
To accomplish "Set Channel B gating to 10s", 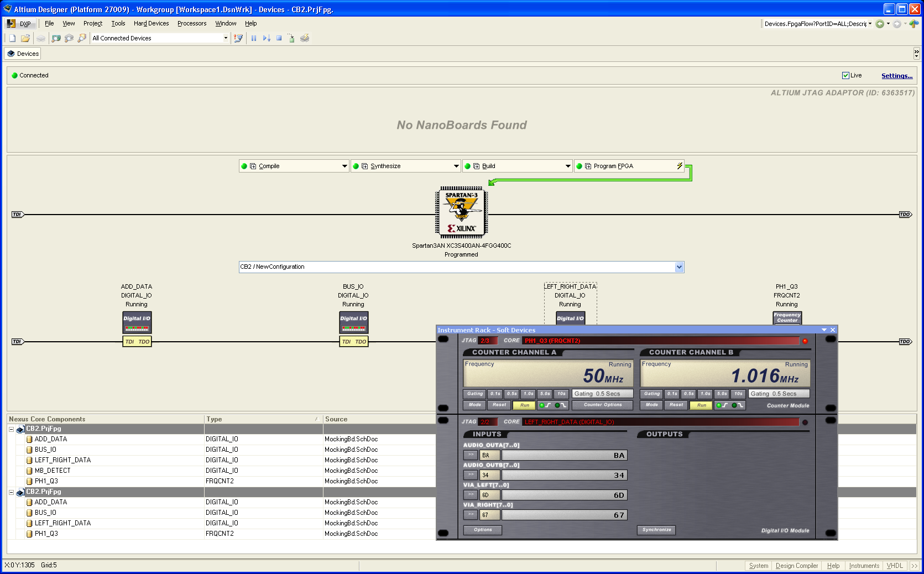I will click(x=738, y=394).
